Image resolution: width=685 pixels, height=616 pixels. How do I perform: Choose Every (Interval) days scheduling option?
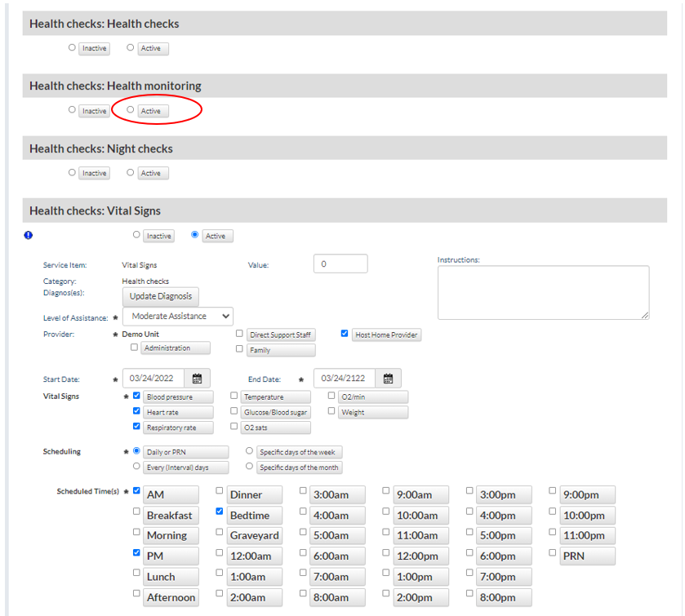(136, 467)
